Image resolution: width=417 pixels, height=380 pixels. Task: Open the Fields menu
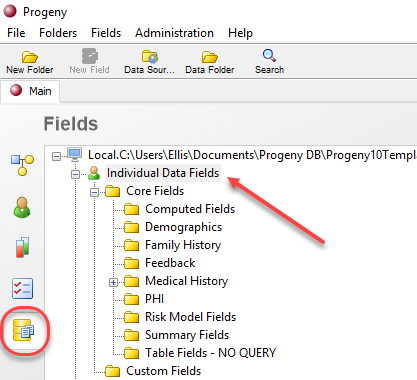(x=106, y=33)
